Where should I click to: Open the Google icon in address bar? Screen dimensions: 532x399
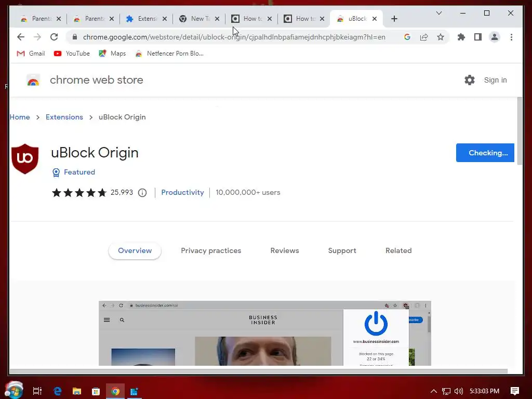(407, 37)
